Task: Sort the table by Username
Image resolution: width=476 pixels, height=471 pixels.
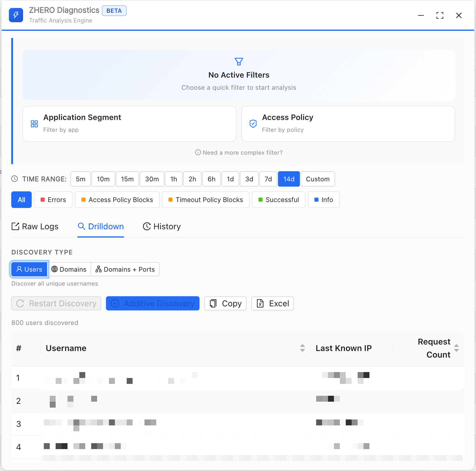Action: (x=302, y=348)
